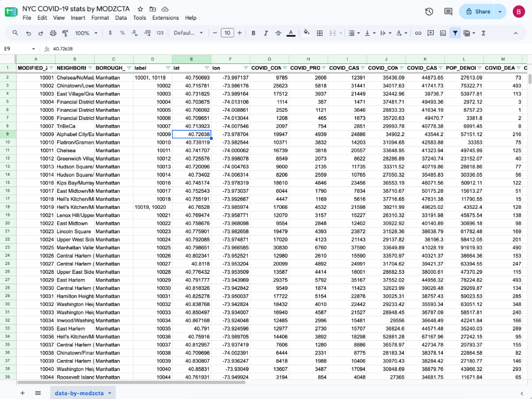Select column G header
532x399 pixels.
pos(270,59)
